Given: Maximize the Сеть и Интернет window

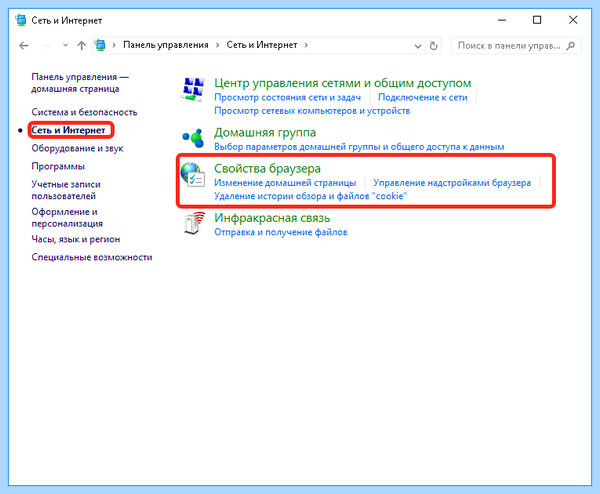Looking at the screenshot, I should [537, 20].
